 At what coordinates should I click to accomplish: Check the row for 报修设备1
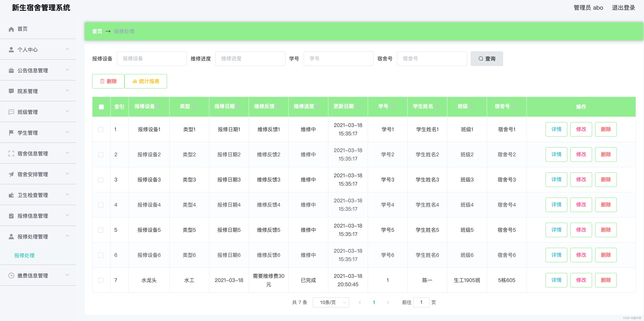101,130
